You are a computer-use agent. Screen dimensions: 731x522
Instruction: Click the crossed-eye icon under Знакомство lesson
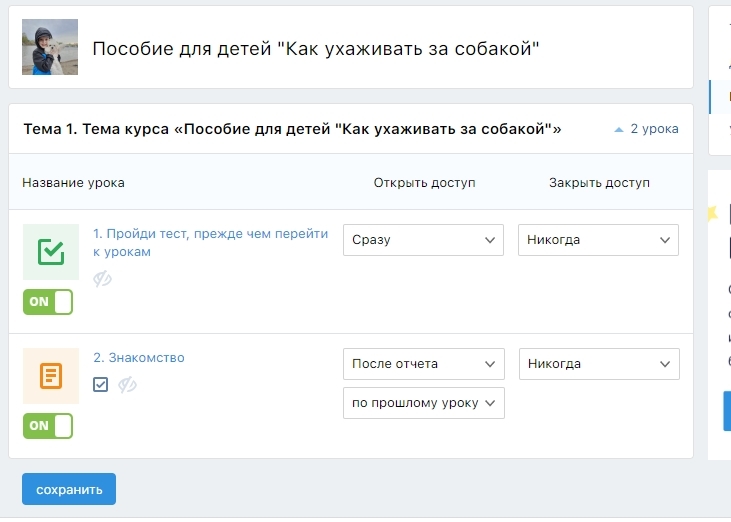click(127, 384)
